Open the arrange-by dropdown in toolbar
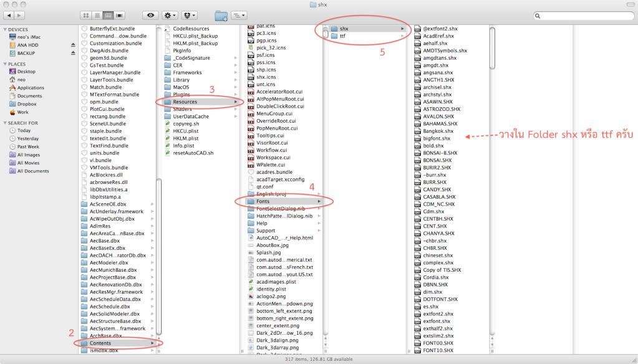The height and width of the screenshot is (364, 638). click(x=239, y=16)
